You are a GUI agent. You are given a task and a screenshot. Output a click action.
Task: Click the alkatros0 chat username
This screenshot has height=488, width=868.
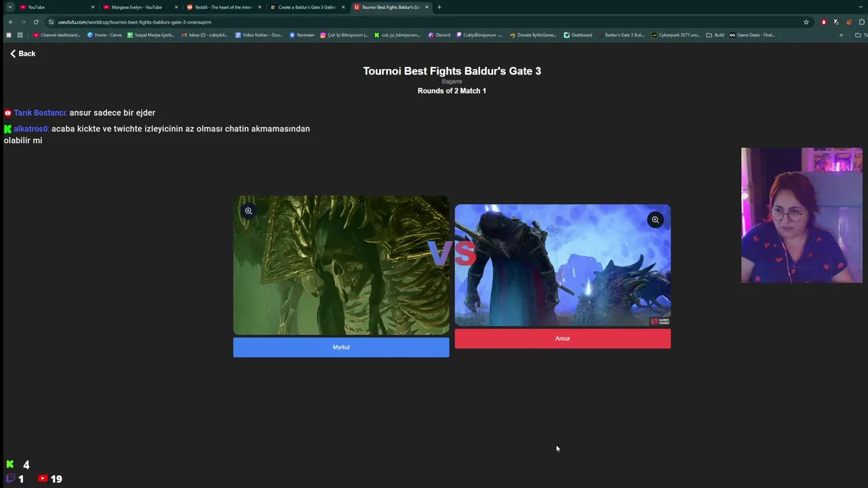(x=31, y=129)
